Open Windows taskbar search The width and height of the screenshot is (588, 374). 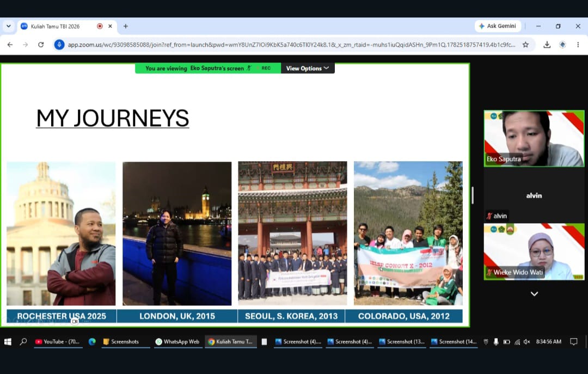coord(23,342)
